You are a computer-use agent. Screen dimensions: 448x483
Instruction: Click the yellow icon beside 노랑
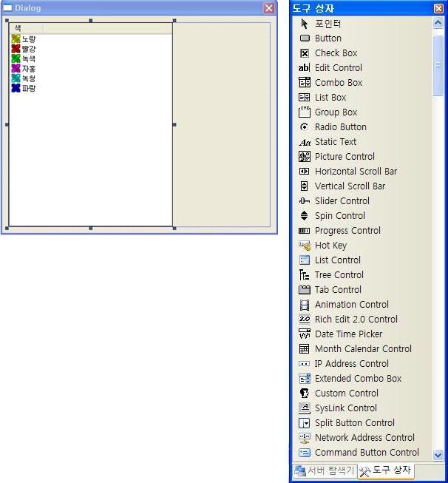pos(16,38)
